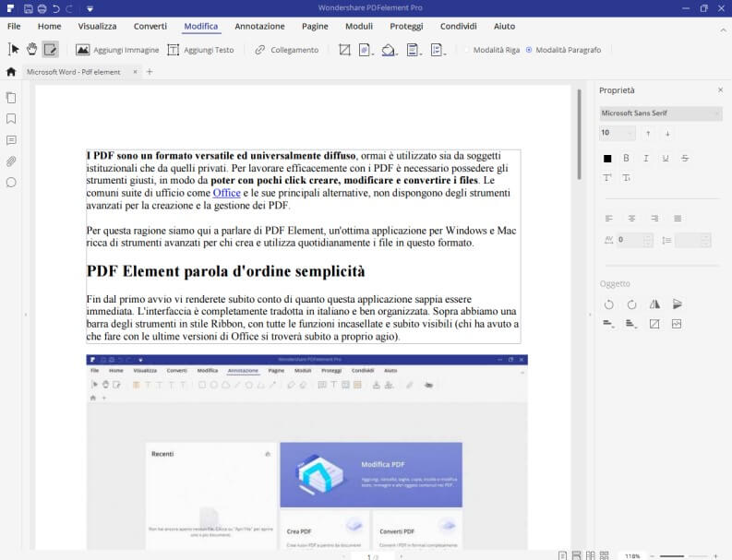The image size is (732, 560).
Task: Click the black text color swatch
Action: click(x=607, y=159)
